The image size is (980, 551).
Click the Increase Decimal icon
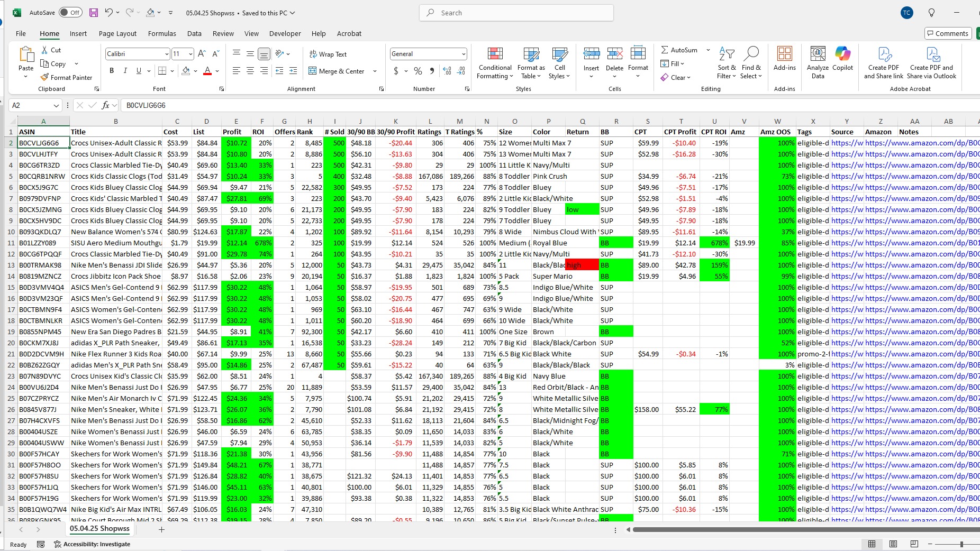447,71
